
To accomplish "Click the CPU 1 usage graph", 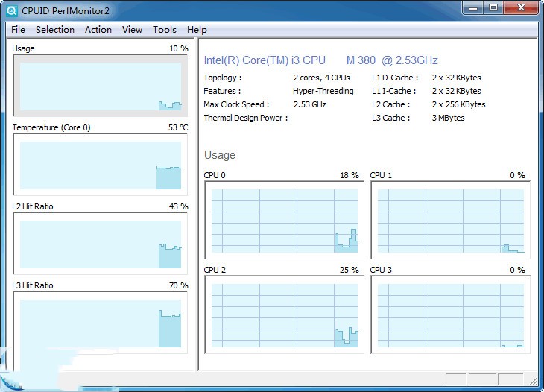I will [450, 221].
